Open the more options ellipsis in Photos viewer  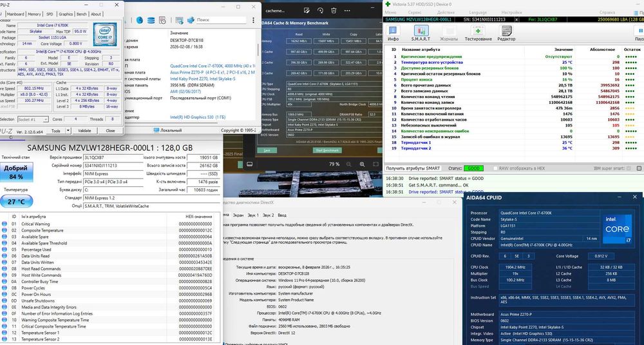click(348, 11)
